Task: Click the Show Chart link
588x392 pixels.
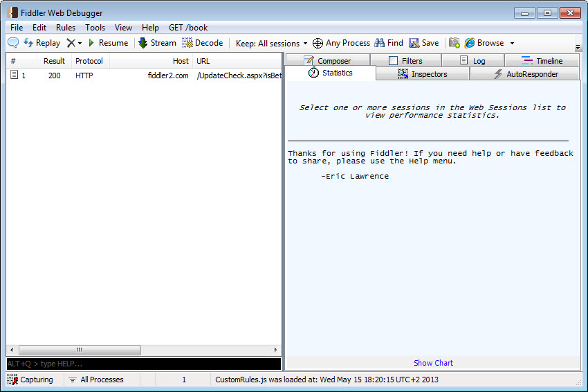Action: click(433, 363)
